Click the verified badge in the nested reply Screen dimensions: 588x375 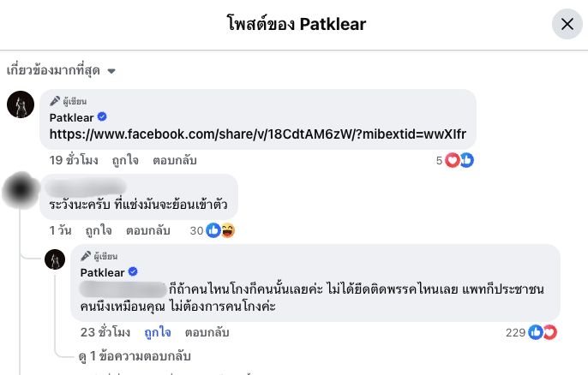point(133,272)
